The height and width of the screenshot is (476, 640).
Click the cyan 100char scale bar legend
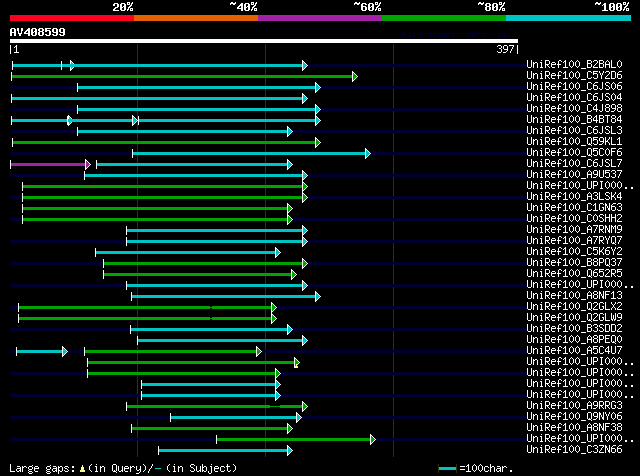tap(447, 469)
